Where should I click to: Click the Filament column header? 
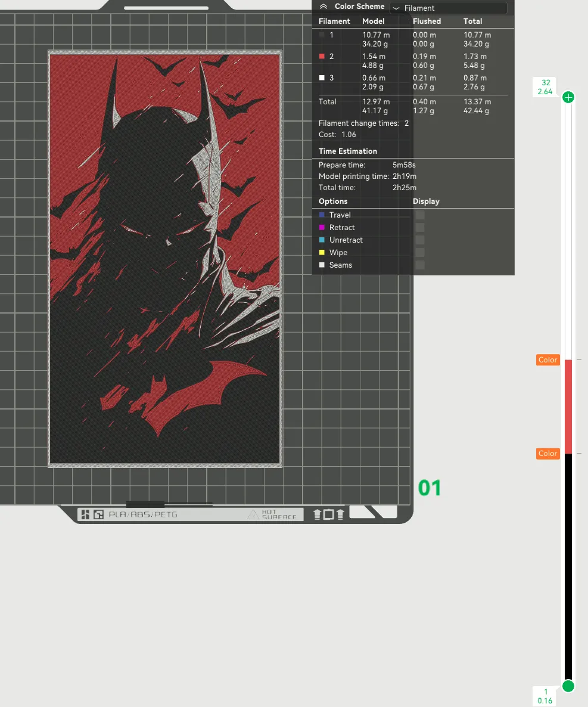(x=334, y=21)
